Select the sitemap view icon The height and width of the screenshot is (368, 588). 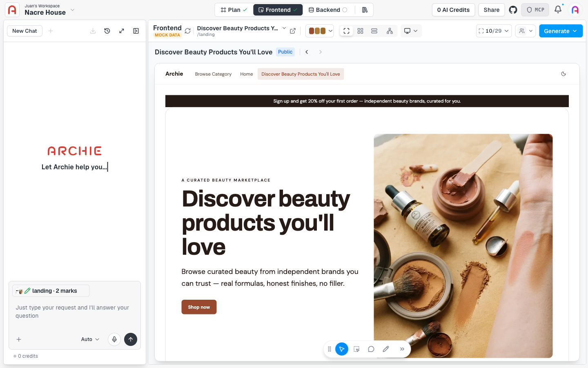[390, 31]
